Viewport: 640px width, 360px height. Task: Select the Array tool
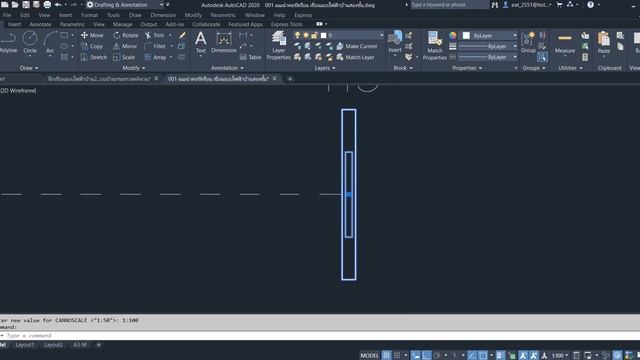coord(156,58)
